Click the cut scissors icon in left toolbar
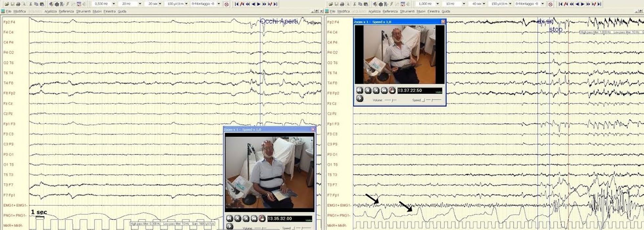 pyautogui.click(x=31, y=4)
